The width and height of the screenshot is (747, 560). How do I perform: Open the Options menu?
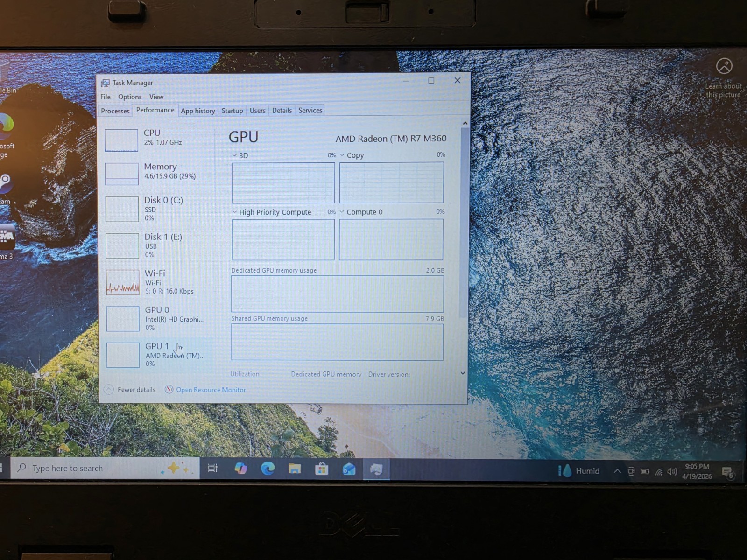130,97
